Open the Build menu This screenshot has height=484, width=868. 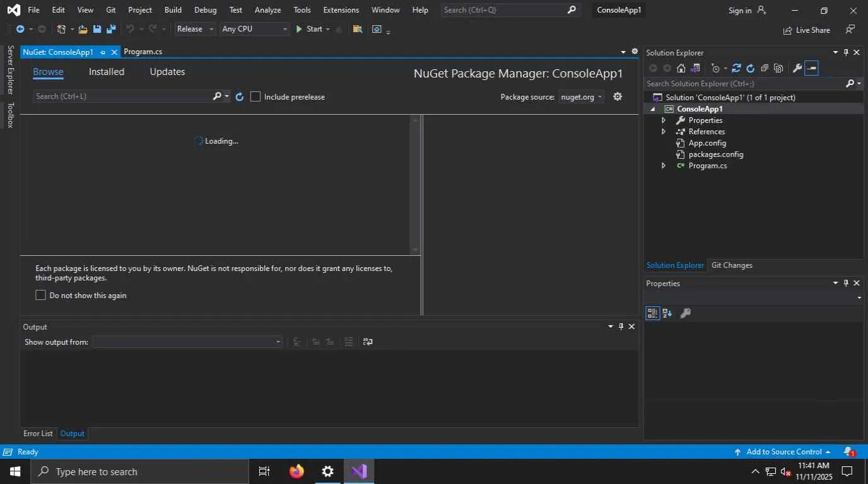[x=173, y=10]
